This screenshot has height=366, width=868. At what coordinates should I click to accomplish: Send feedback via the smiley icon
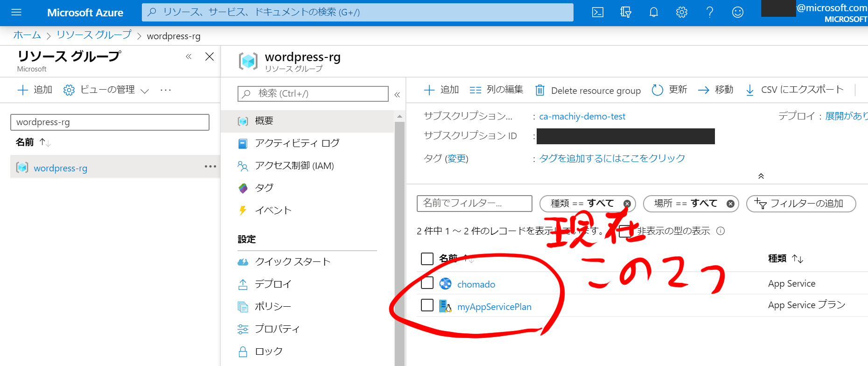point(738,12)
